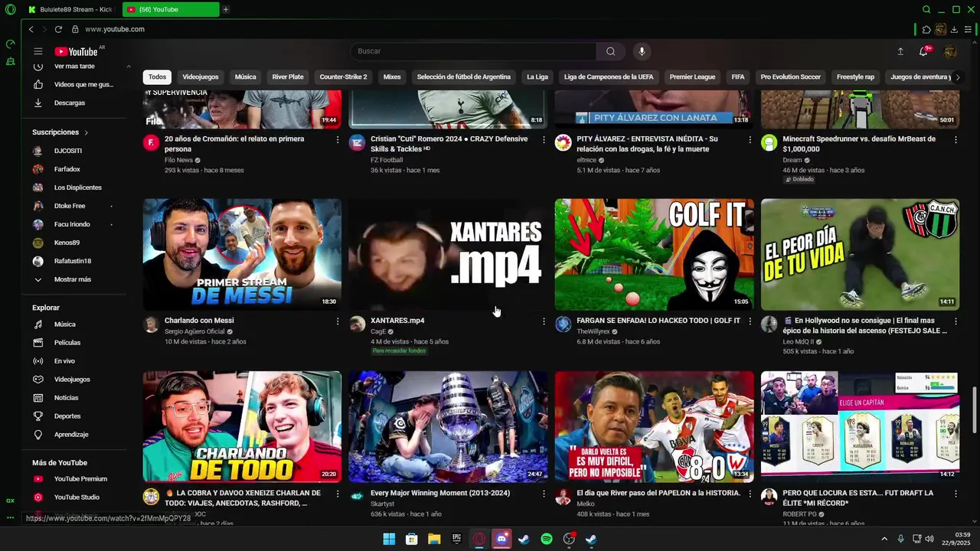The image size is (980, 551).
Task: Open browser extensions cube icon
Action: point(926,30)
